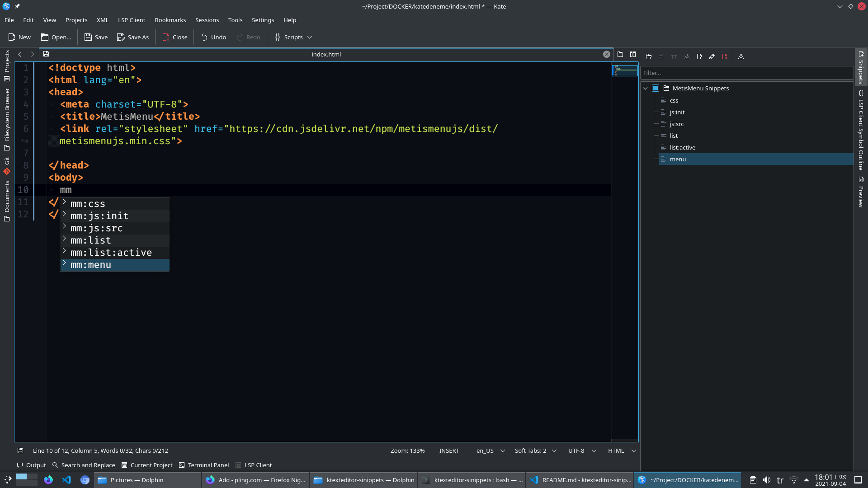Expand the mm:js:init completion entry
The height and width of the screenshot is (488, 868).
click(64, 214)
